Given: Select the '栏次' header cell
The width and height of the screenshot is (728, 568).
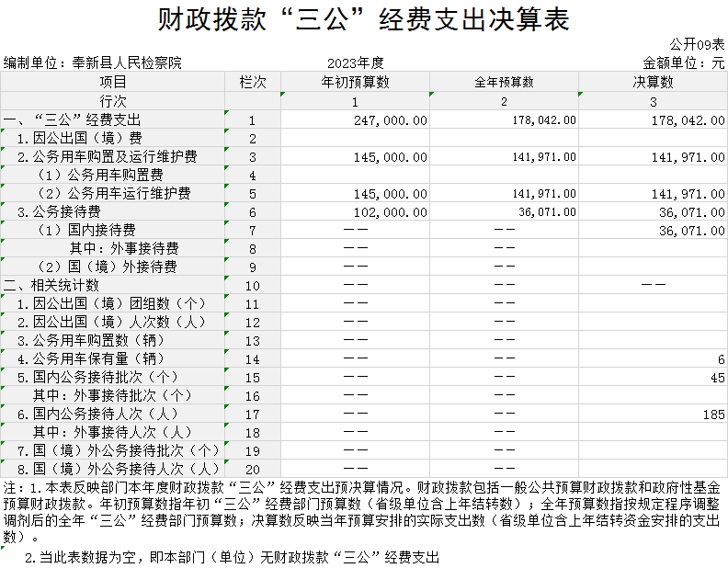Looking at the screenshot, I should (253, 82).
